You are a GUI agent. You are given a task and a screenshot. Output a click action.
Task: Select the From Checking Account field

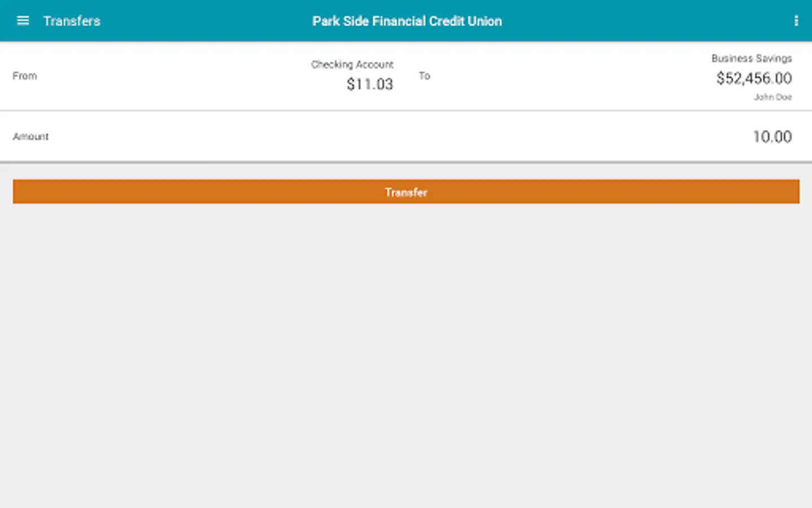(x=203, y=76)
